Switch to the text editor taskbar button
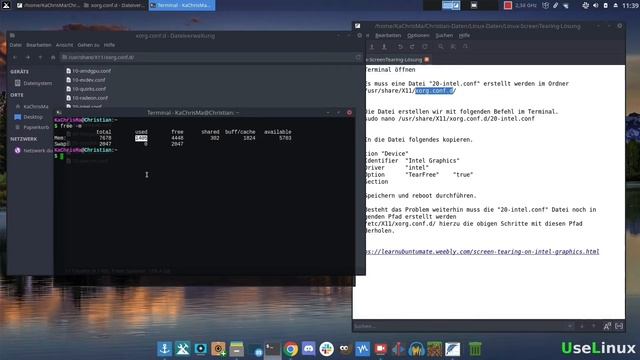The image size is (640, 360). tap(49, 5)
